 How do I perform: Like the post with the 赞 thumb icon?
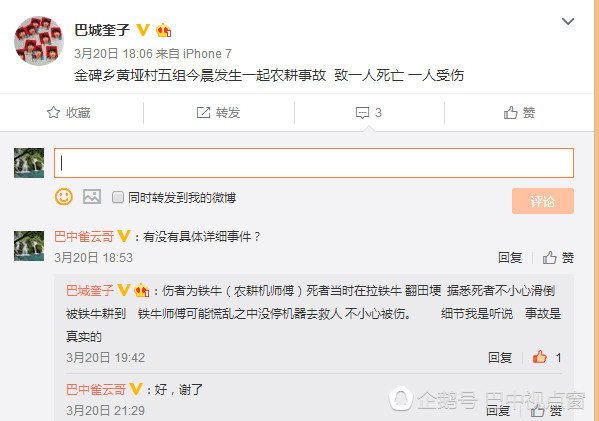click(510, 112)
